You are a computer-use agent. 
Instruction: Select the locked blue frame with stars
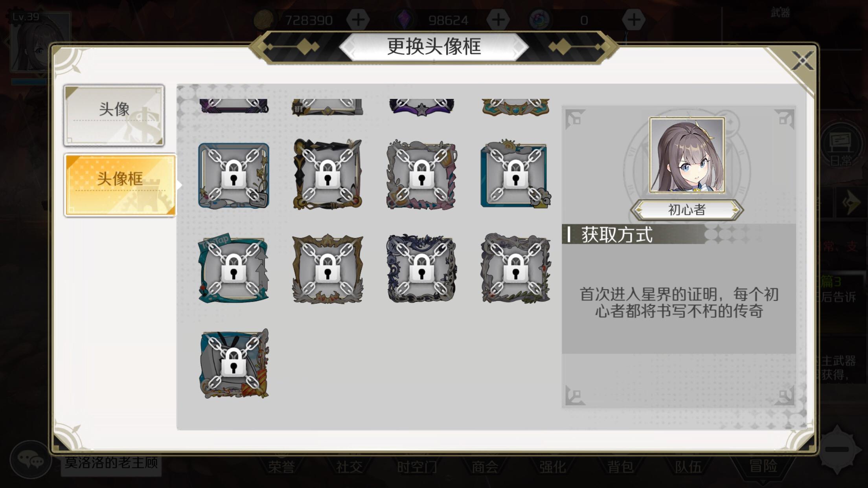(x=234, y=175)
